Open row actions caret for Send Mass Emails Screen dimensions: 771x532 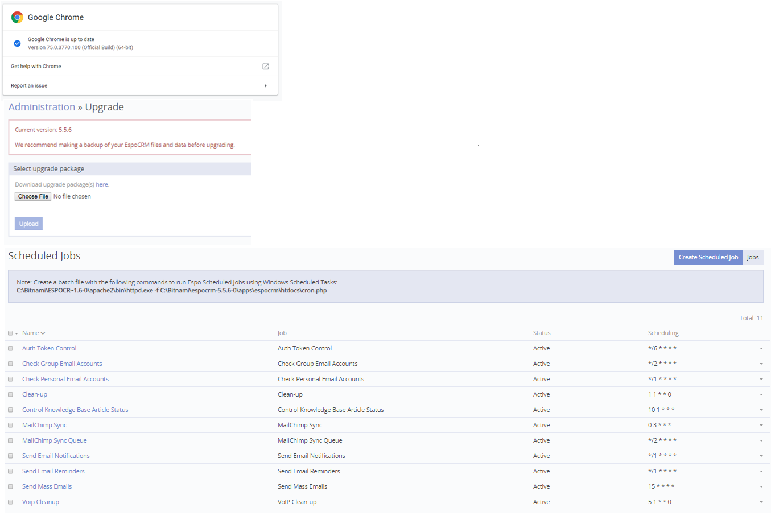(761, 487)
